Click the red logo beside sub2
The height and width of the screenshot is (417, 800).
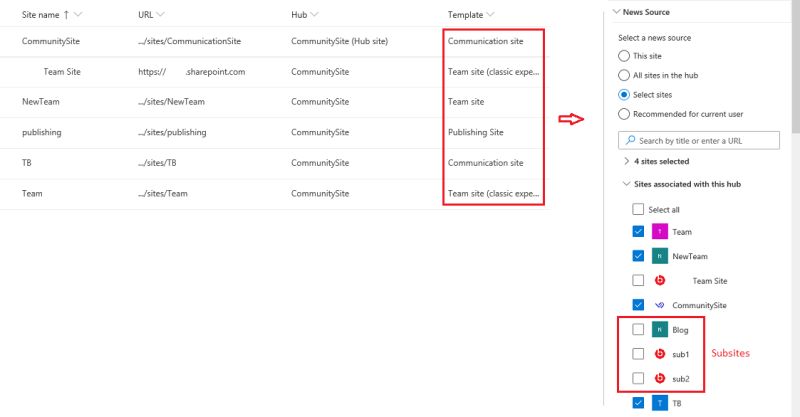[660, 378]
